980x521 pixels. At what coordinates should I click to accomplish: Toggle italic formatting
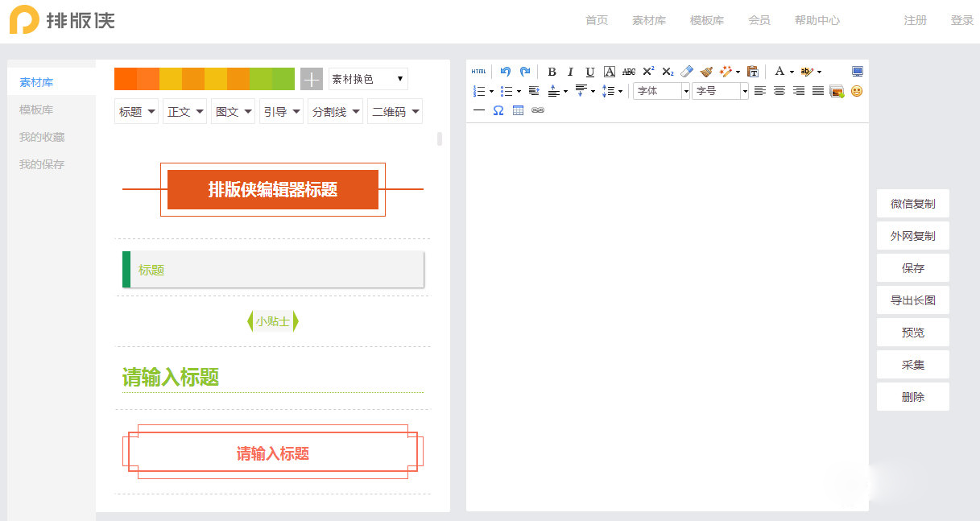point(570,71)
